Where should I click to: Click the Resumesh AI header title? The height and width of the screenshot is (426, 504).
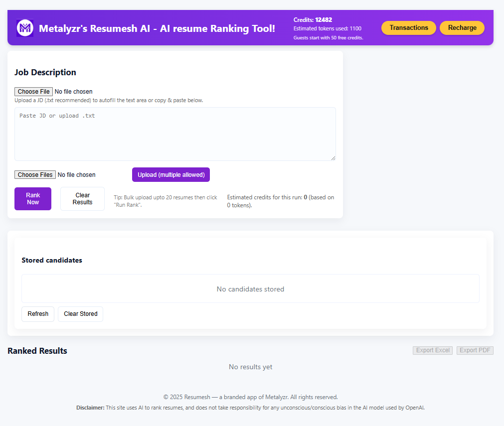(x=157, y=28)
